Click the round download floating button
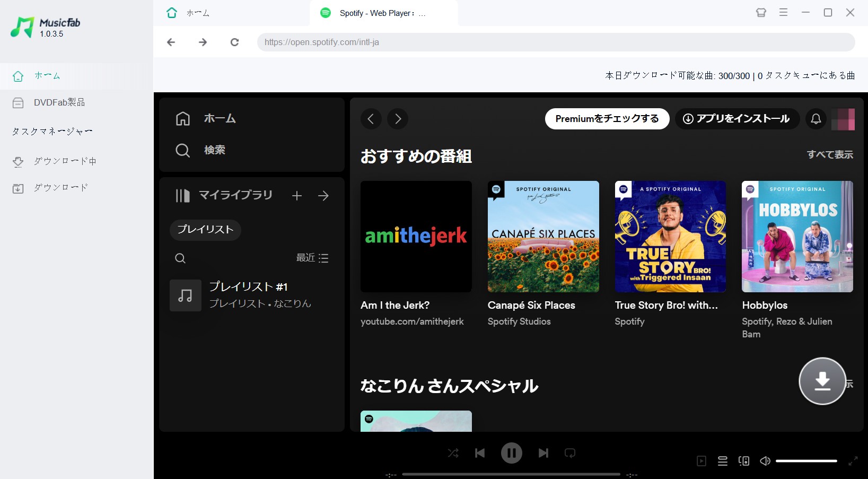The image size is (868, 479). tap(822, 381)
